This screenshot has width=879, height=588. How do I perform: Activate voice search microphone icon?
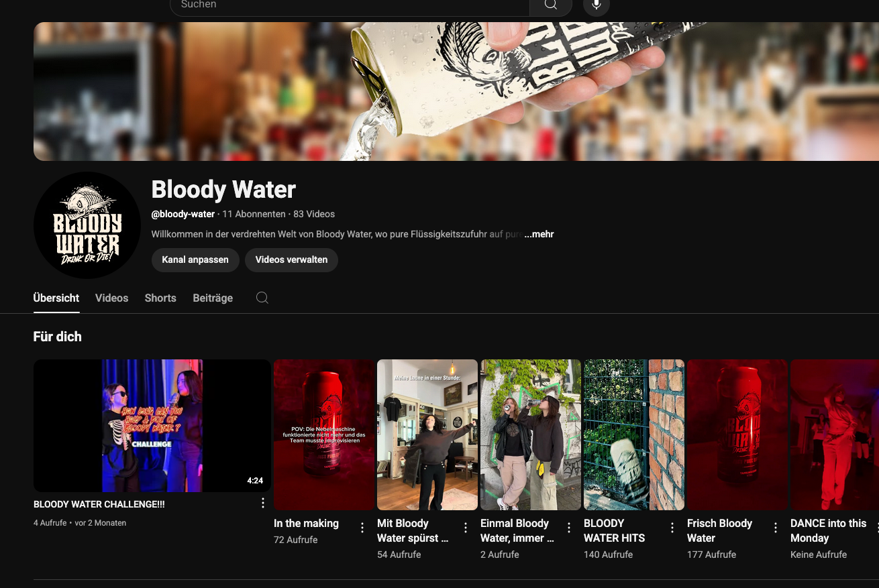[x=596, y=5]
